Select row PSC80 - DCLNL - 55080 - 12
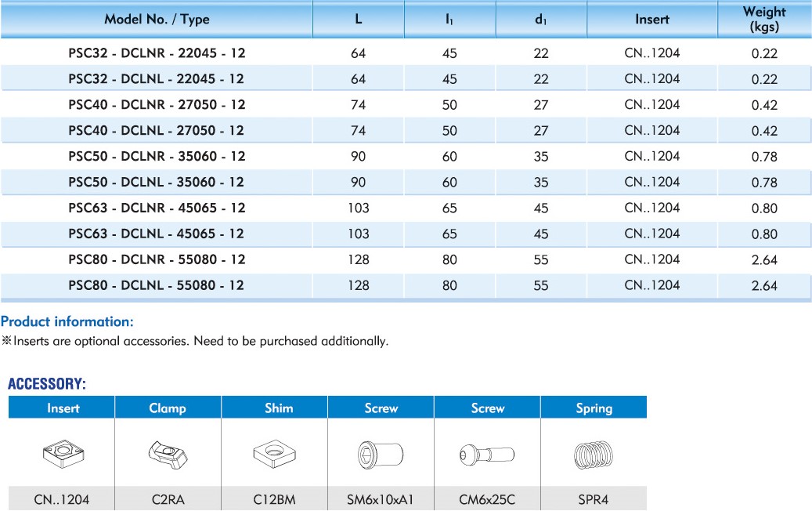Image resolution: width=812 pixels, height=511 pixels. (x=406, y=285)
